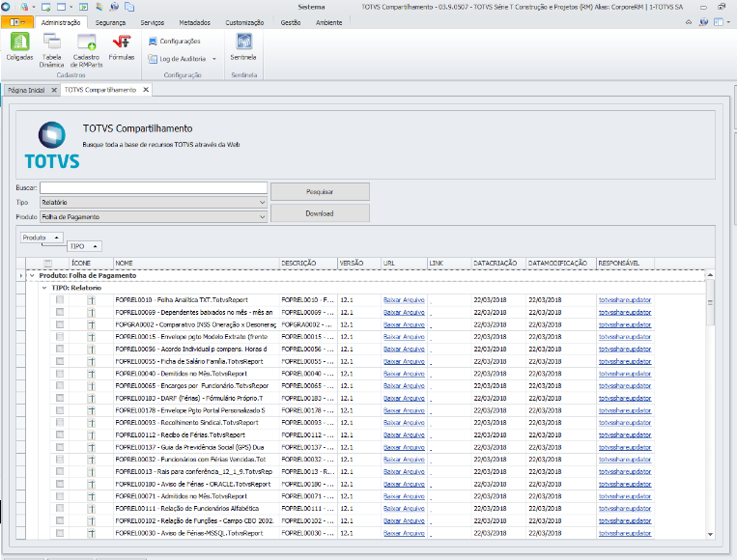Click the report icon in FOPREL00137 row
Viewport: 737px width, 560px height.
(x=92, y=447)
